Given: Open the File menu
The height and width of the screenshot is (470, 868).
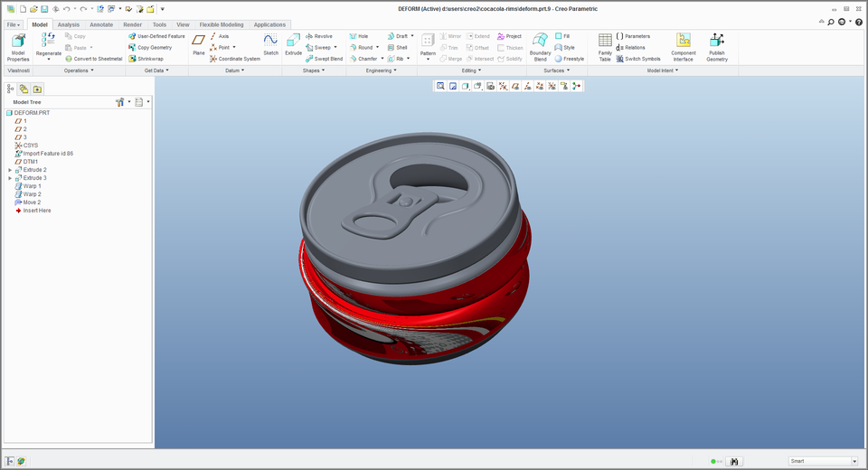Looking at the screenshot, I should (x=14, y=25).
